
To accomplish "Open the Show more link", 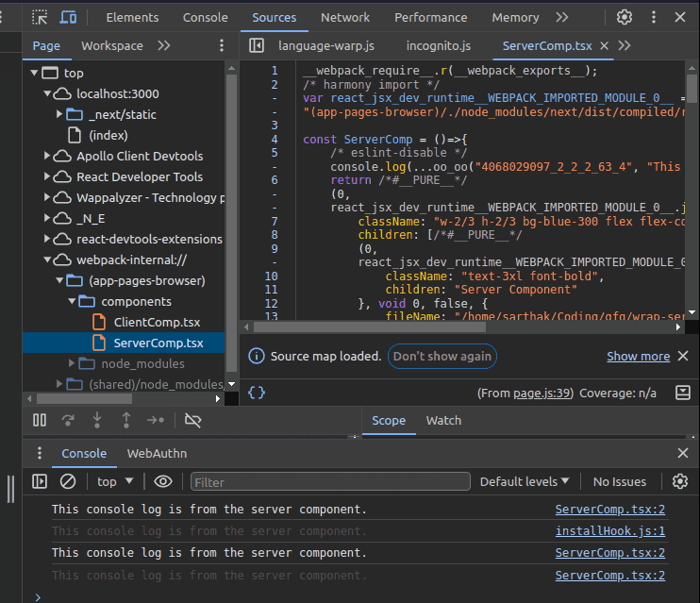I will tap(638, 356).
